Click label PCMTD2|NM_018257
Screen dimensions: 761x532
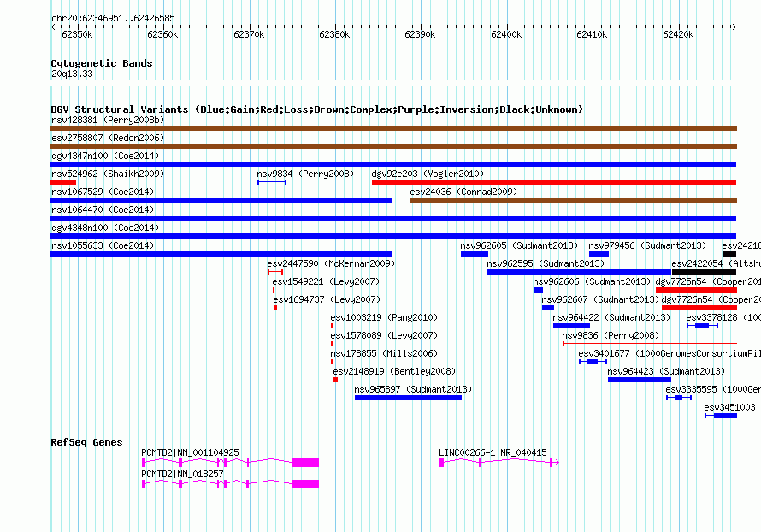point(182,474)
